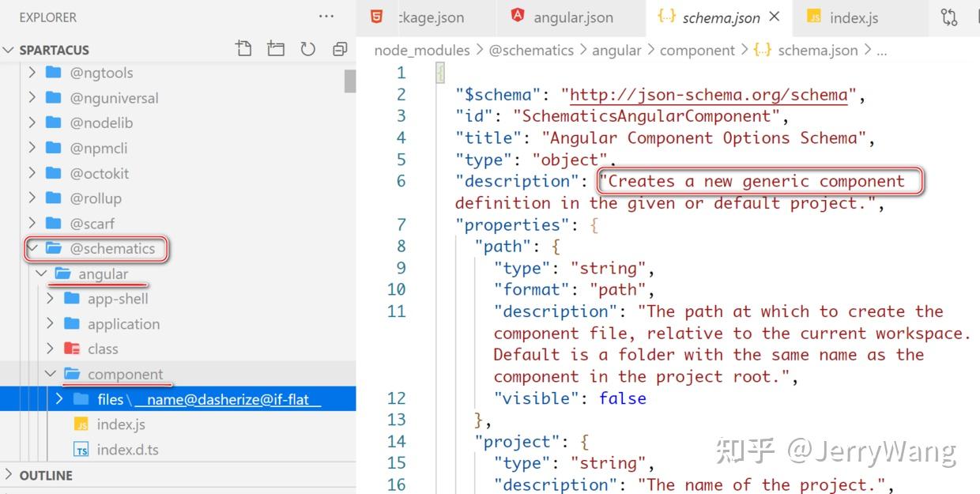Screen dimensions: 980x494
Task: Click the @schematics breadcrumb
Action: click(531, 50)
